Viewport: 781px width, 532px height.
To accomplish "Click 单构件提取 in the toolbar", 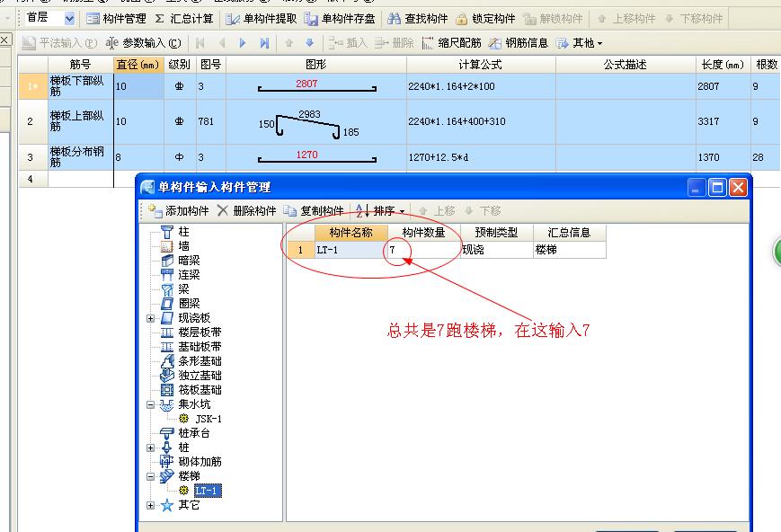I will [x=261, y=19].
